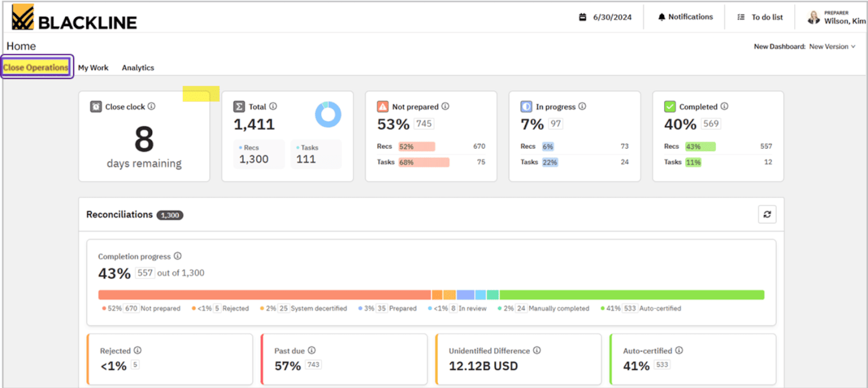Click the In progress count 97
The width and height of the screenshot is (868, 388).
point(556,124)
